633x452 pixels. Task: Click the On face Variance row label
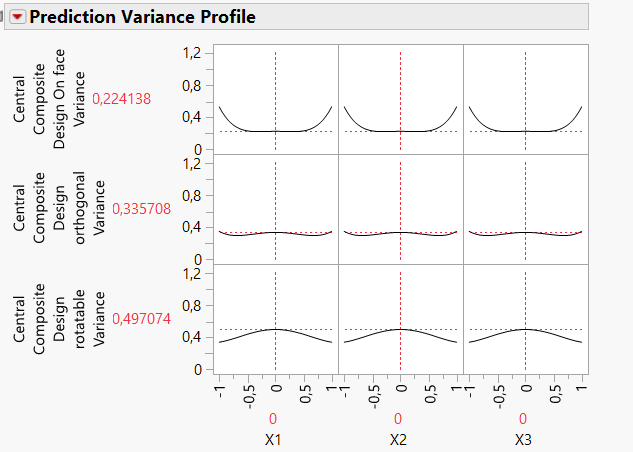point(49,99)
